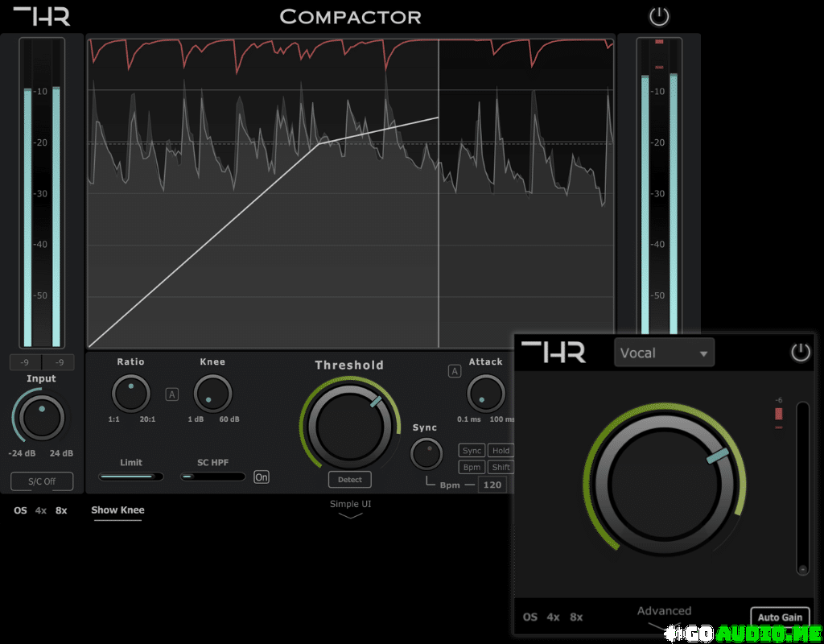Screen dimensions: 824x644
Task: Click the Sync knob
Action: [x=426, y=454]
